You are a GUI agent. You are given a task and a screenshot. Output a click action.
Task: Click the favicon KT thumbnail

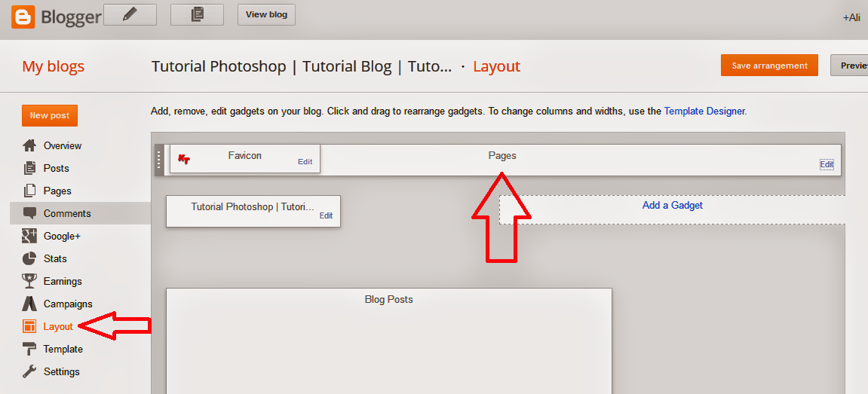point(184,159)
